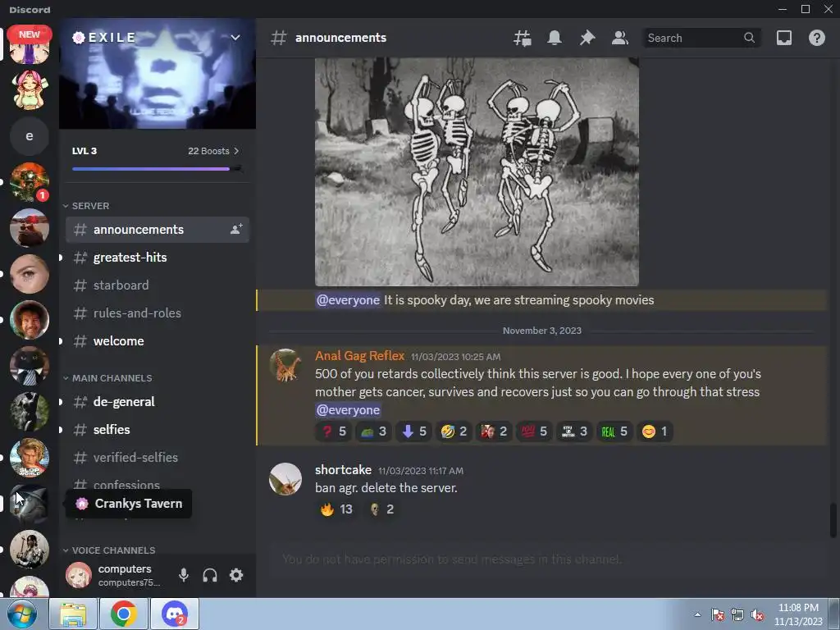Open the greatest-hits channel
The image size is (840, 630).
click(x=157, y=258)
